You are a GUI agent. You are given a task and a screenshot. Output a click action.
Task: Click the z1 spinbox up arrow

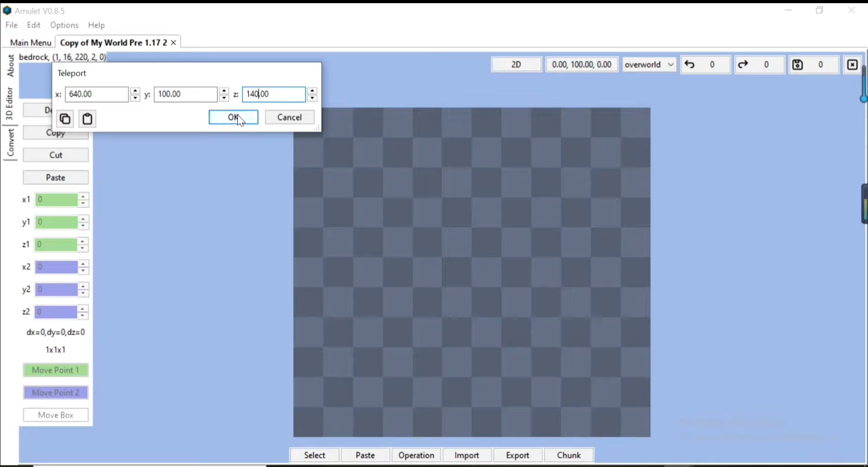83,242
